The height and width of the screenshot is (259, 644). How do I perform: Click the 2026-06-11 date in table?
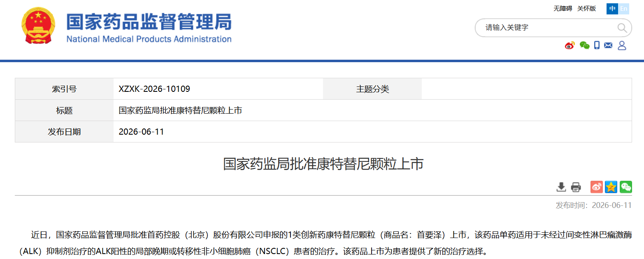coord(141,132)
